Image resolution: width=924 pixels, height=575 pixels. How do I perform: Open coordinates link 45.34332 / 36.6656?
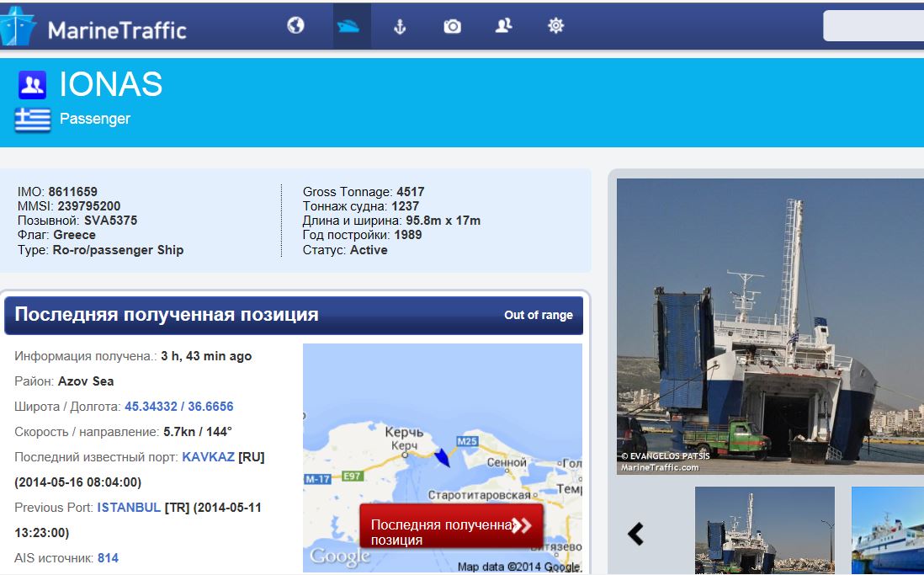[179, 407]
